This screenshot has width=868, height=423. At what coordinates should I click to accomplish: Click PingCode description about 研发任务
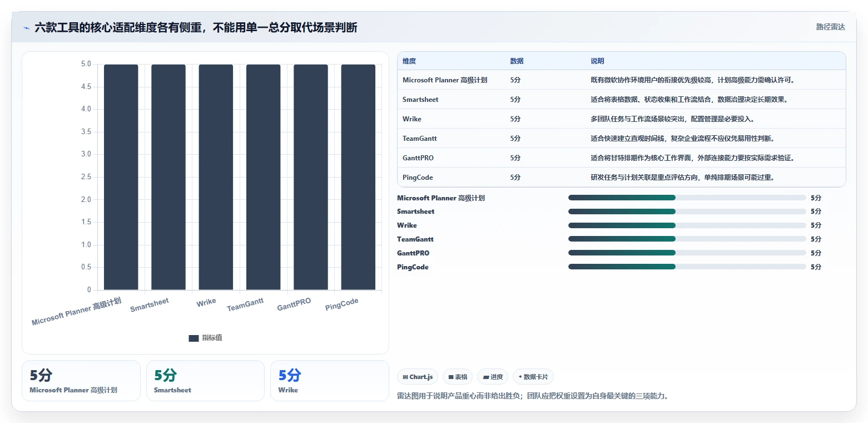coord(682,178)
